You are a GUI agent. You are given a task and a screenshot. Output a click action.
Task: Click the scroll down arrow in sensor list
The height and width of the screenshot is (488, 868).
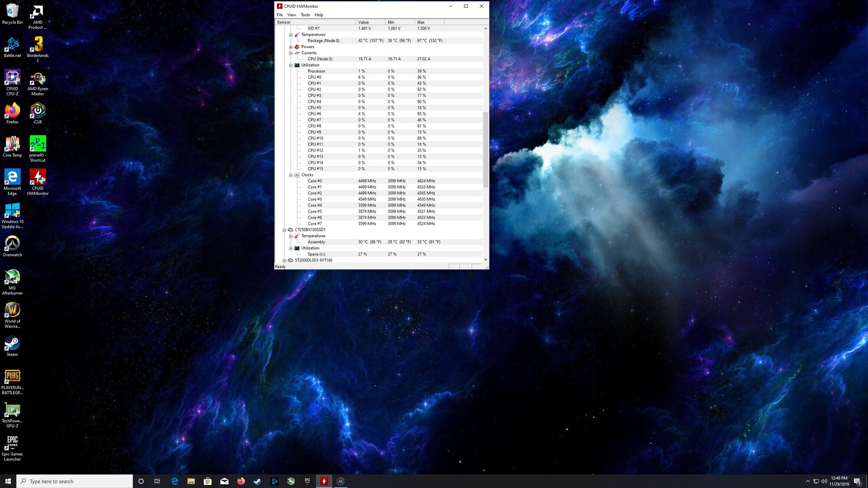pos(485,259)
